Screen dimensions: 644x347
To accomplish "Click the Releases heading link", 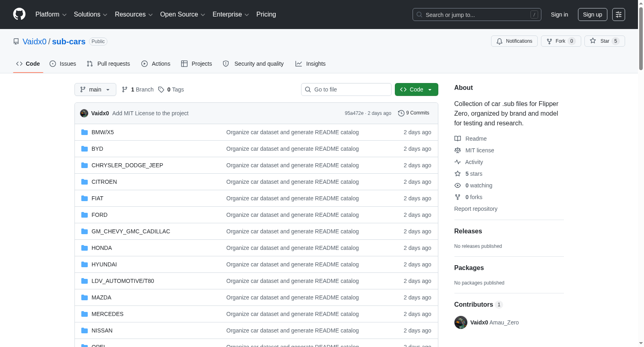I will coord(468,231).
